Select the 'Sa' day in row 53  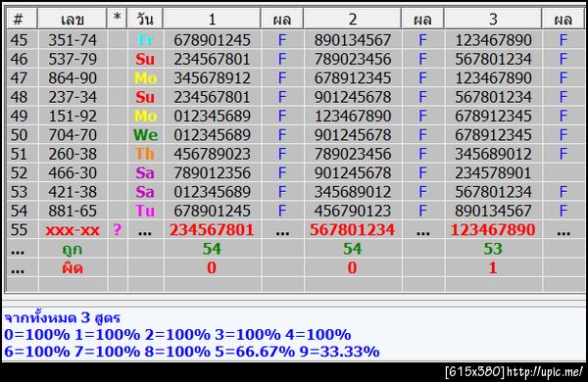[x=145, y=192]
